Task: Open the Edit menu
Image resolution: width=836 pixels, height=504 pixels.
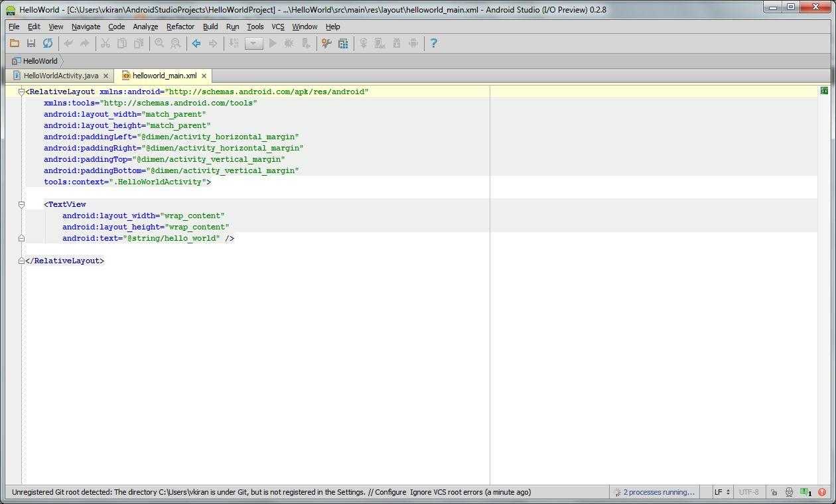Action: (34, 27)
